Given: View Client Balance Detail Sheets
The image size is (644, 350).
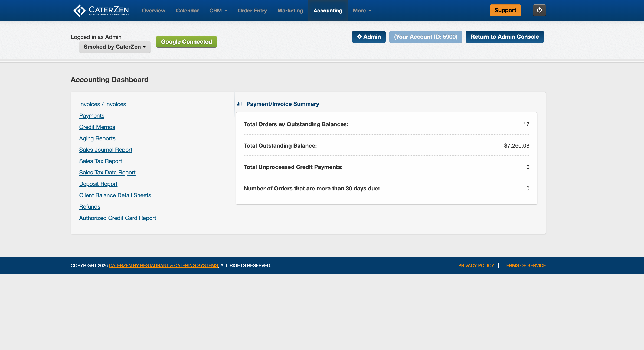Looking at the screenshot, I should [x=115, y=195].
